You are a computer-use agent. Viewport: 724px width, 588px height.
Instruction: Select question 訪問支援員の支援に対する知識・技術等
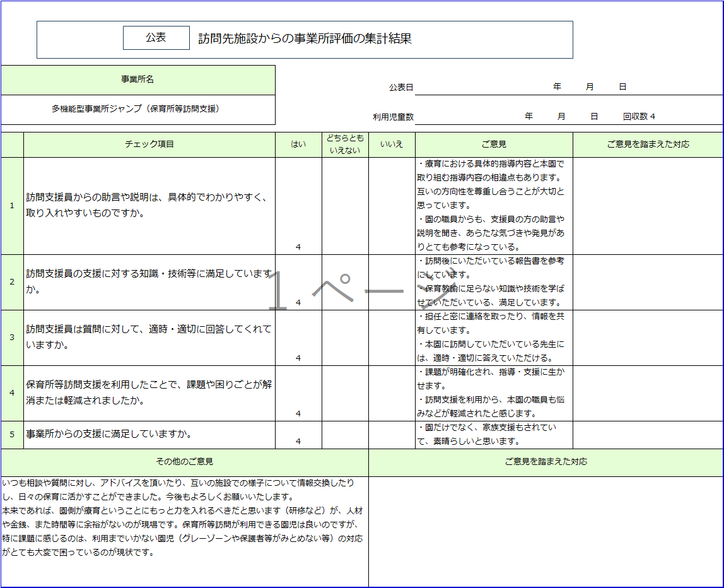pos(149,281)
